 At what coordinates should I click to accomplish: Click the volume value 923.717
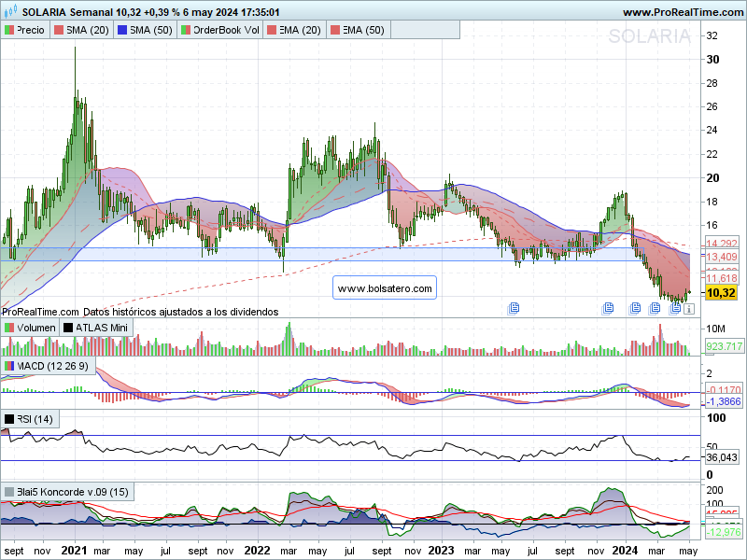(x=725, y=346)
